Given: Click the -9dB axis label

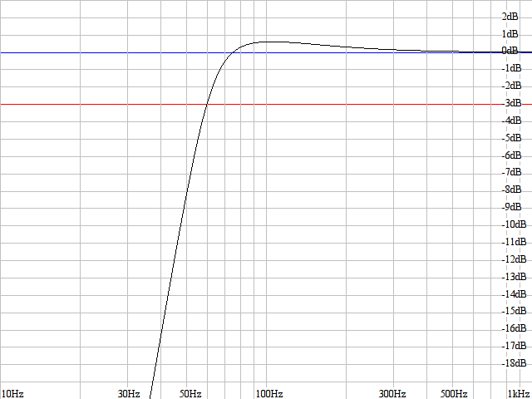Looking at the screenshot, I should click(x=511, y=207).
